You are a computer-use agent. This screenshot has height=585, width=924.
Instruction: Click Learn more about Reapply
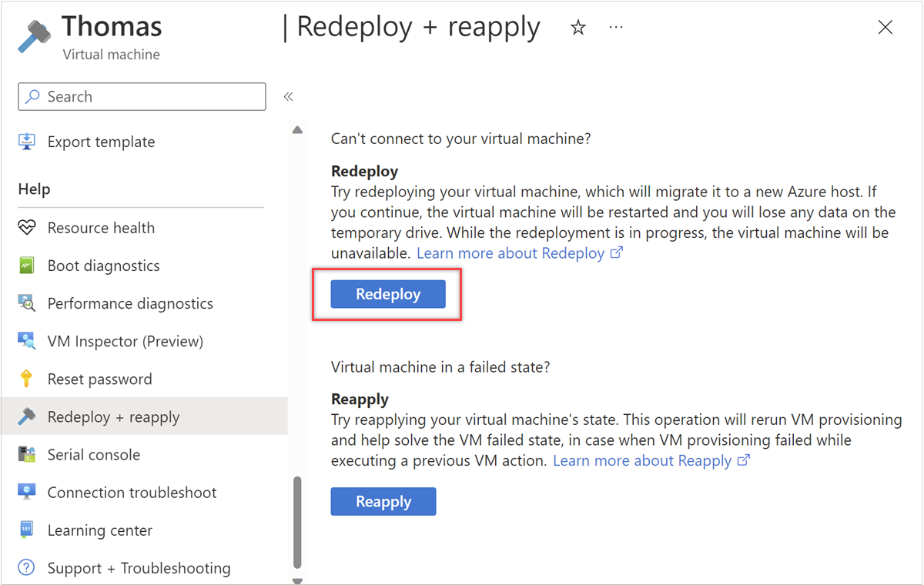644,460
